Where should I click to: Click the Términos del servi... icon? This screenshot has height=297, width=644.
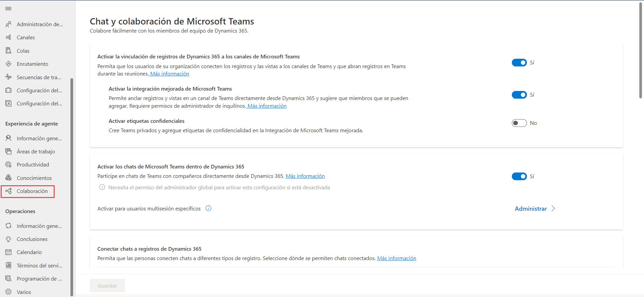(x=8, y=265)
